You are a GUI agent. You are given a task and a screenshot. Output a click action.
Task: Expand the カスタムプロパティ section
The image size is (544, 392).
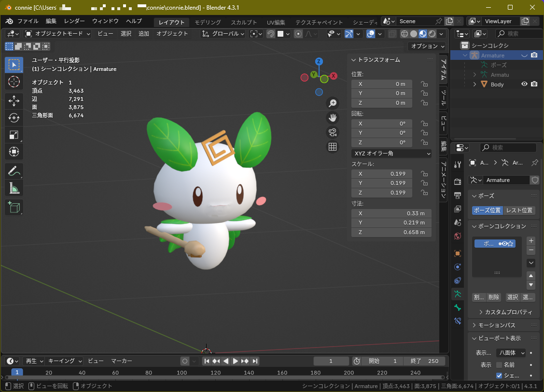click(481, 312)
